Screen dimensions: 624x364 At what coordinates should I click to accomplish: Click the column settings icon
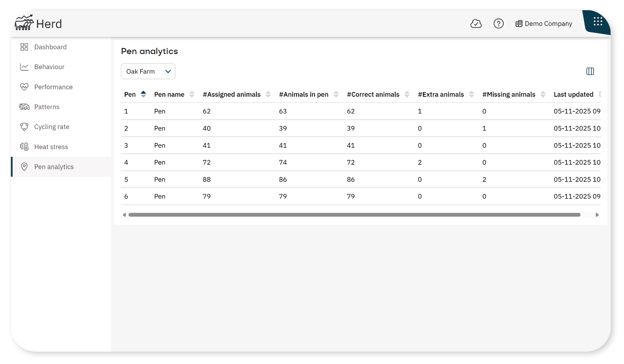click(x=590, y=72)
